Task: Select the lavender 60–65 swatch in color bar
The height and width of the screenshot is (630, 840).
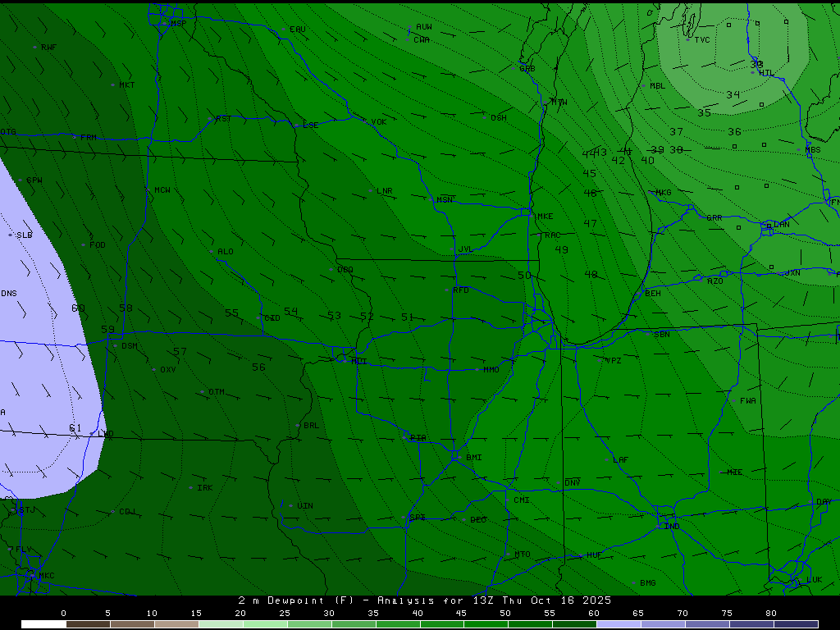Action: pos(619,624)
